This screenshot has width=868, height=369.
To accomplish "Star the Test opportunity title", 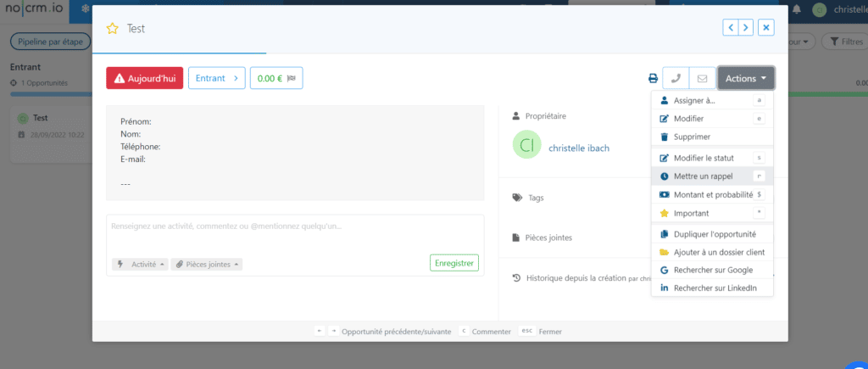I will [113, 29].
